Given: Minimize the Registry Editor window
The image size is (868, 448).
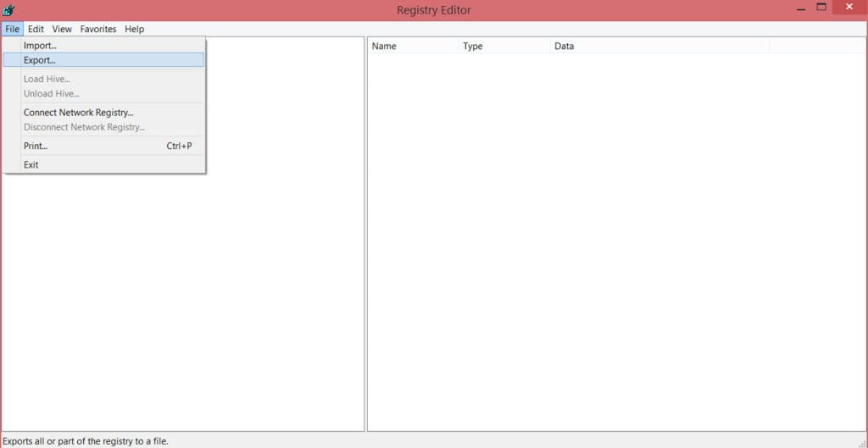Looking at the screenshot, I should point(800,8).
